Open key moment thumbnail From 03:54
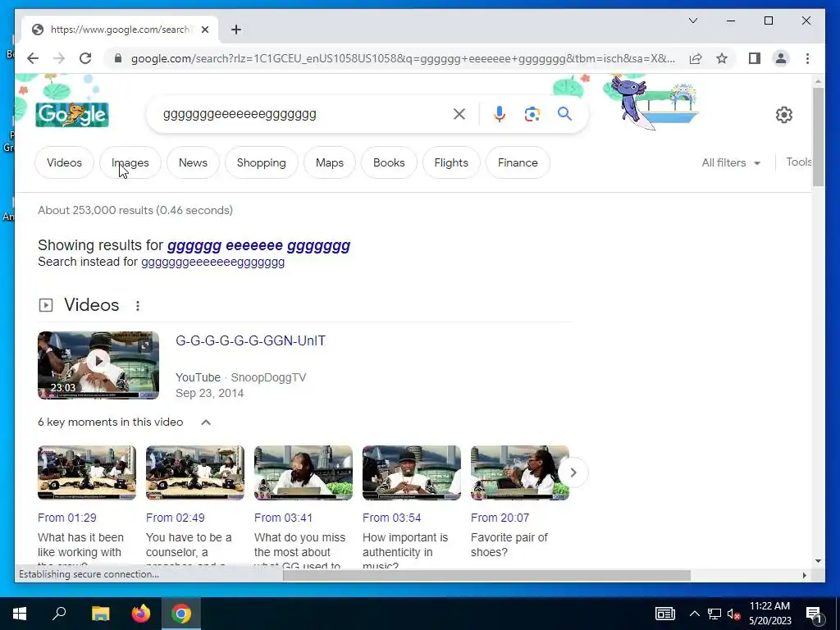 pos(412,472)
